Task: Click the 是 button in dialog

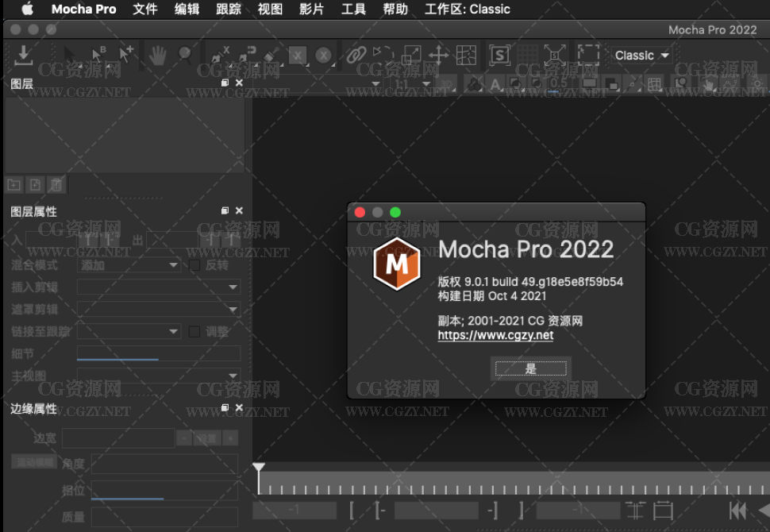Action: (x=530, y=368)
